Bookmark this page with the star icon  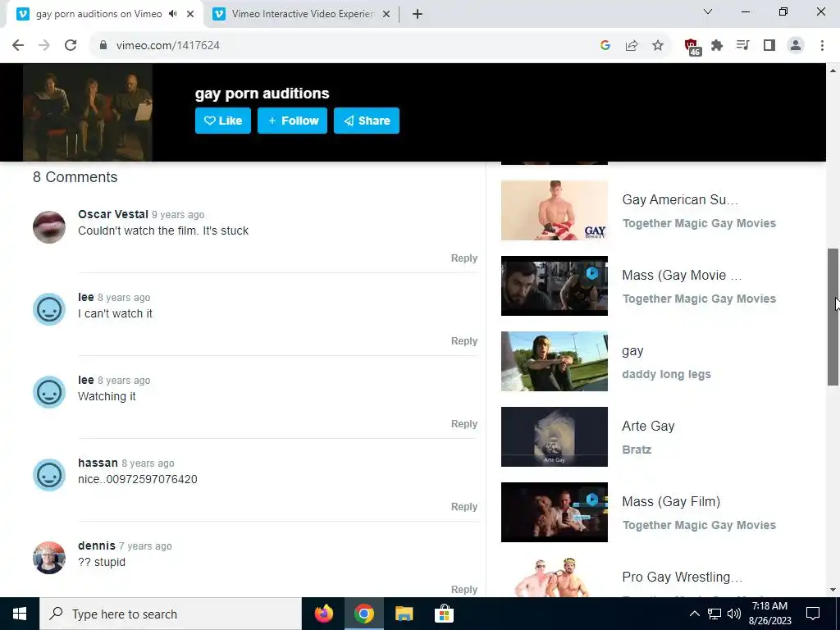pyautogui.click(x=658, y=46)
